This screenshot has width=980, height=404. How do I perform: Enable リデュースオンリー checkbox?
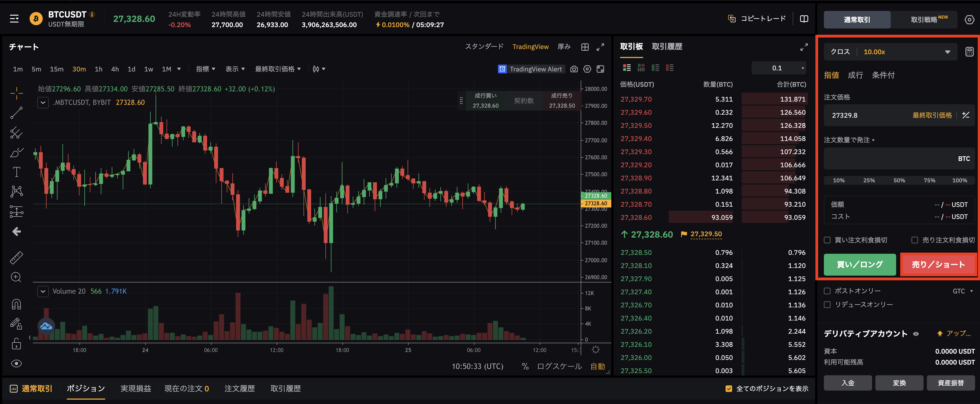(827, 305)
